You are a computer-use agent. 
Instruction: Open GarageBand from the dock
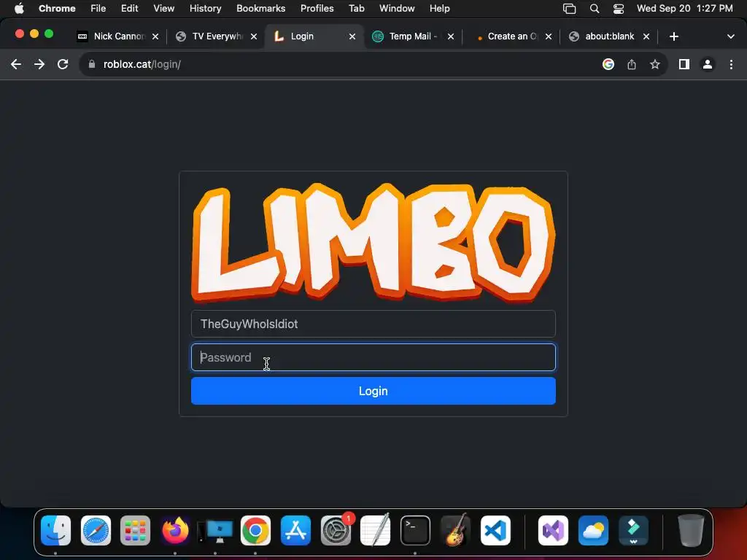[455, 530]
